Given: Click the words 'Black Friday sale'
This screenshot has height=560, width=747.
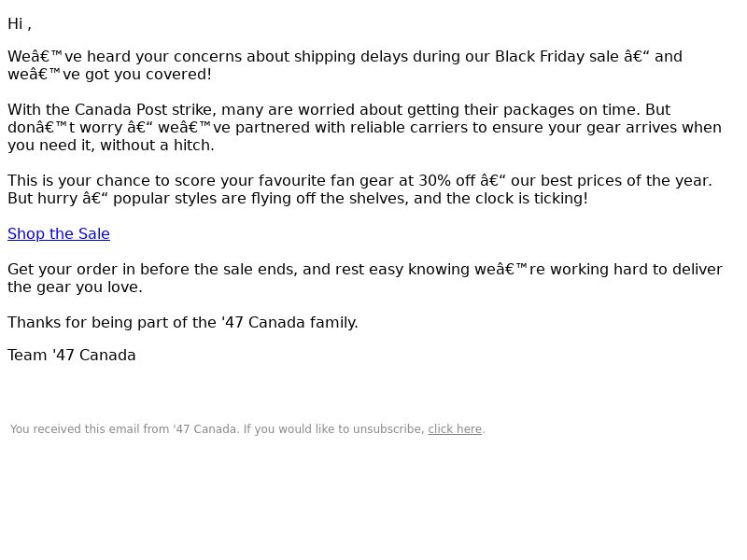Looking at the screenshot, I should tap(557, 57).
